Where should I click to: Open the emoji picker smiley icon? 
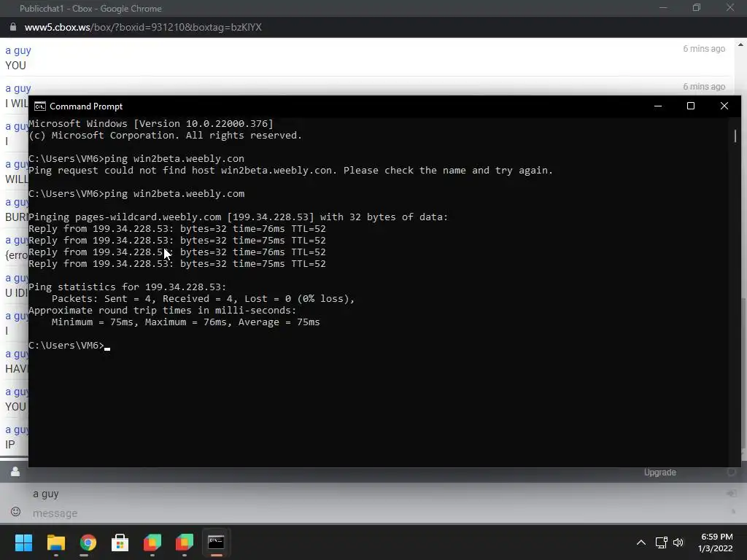coord(16,511)
